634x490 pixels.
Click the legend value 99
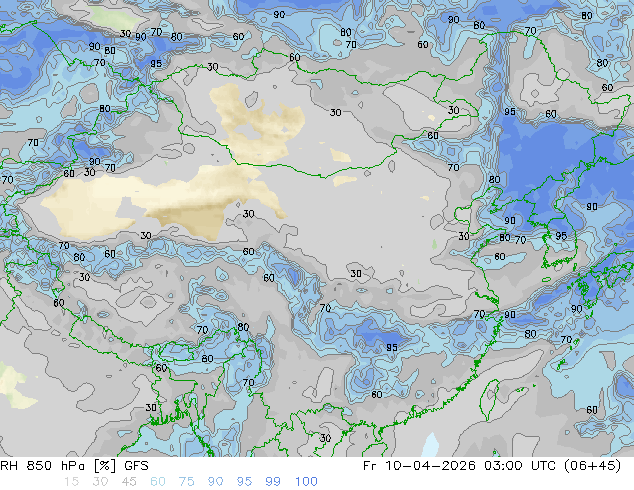tap(273, 482)
